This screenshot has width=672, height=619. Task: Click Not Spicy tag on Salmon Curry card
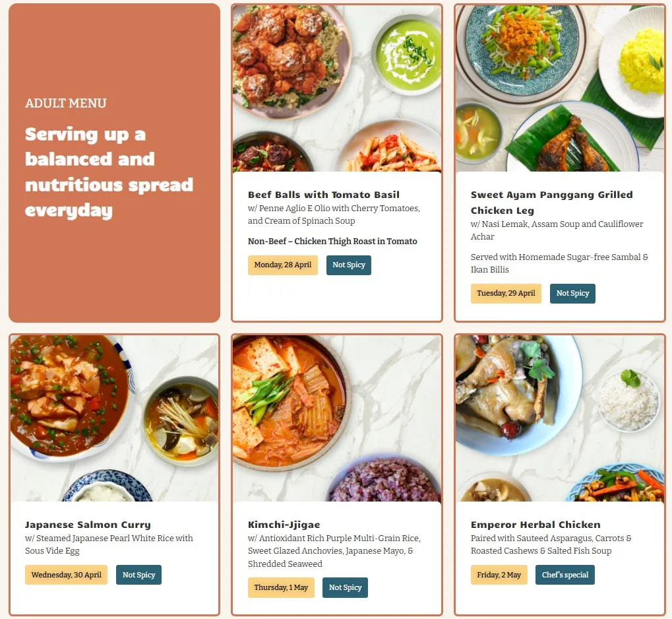coord(139,575)
